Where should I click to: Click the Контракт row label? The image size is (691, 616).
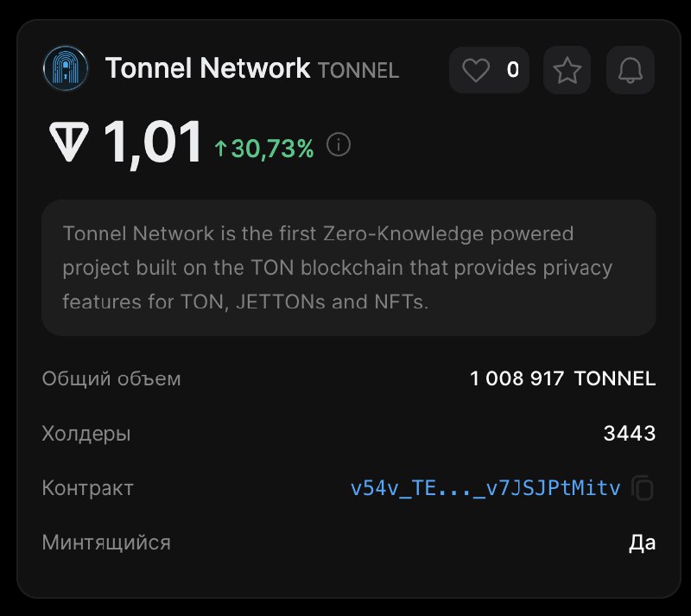pos(88,488)
